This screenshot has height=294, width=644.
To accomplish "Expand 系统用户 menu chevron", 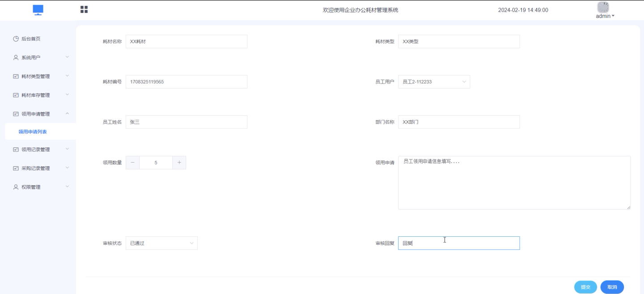I will tap(67, 57).
